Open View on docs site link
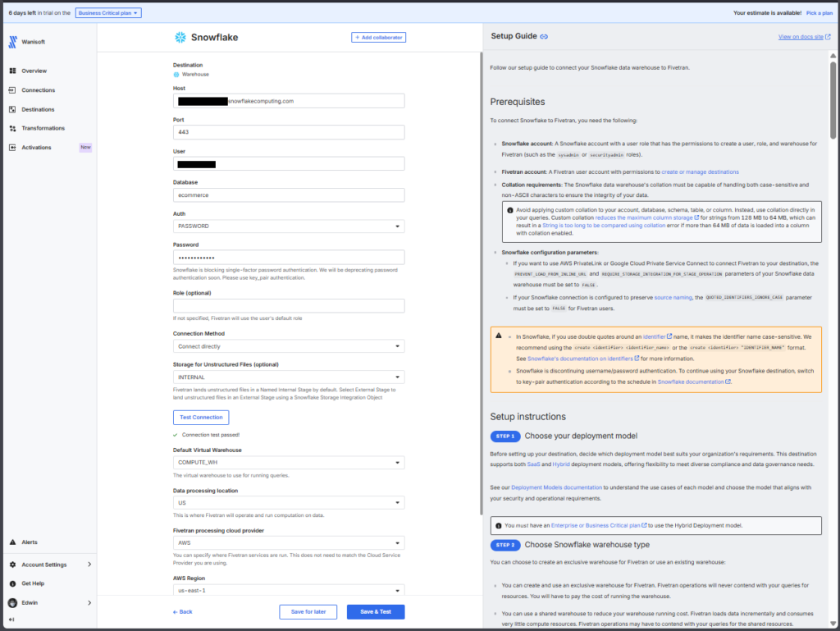 804,37
